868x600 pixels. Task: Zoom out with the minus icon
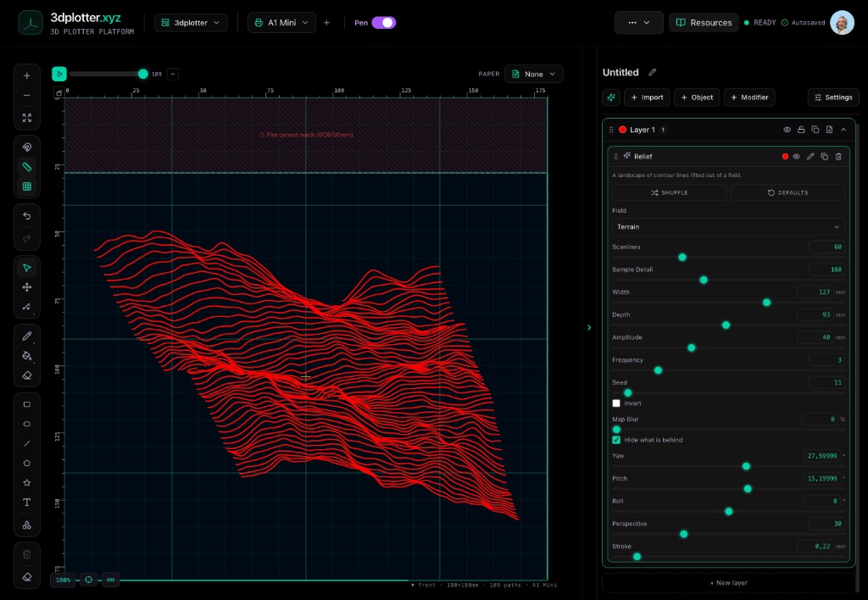point(26,96)
